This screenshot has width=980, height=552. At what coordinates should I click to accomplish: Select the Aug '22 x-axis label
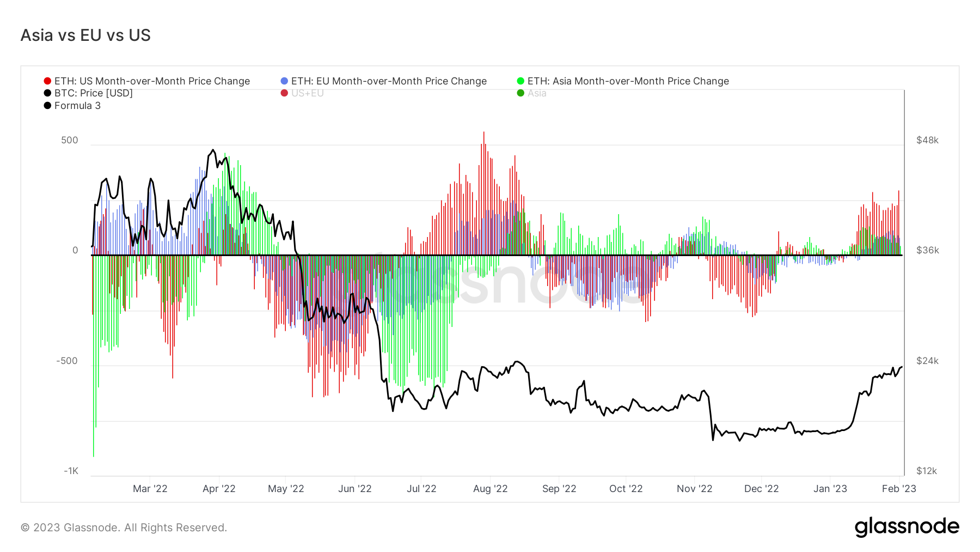coord(490,489)
